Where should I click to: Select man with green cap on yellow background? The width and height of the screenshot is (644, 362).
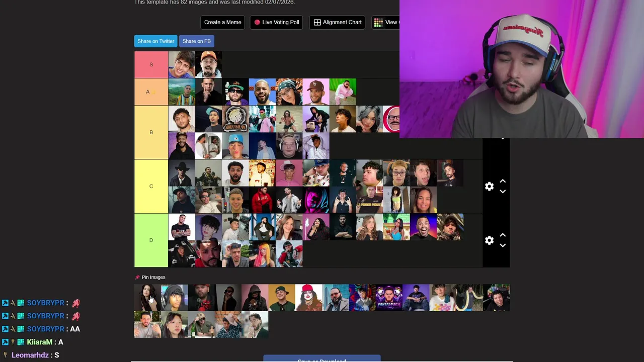tap(282, 298)
